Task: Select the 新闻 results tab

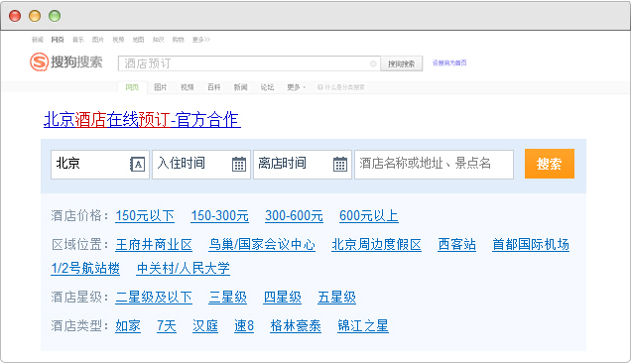Action: (x=240, y=87)
